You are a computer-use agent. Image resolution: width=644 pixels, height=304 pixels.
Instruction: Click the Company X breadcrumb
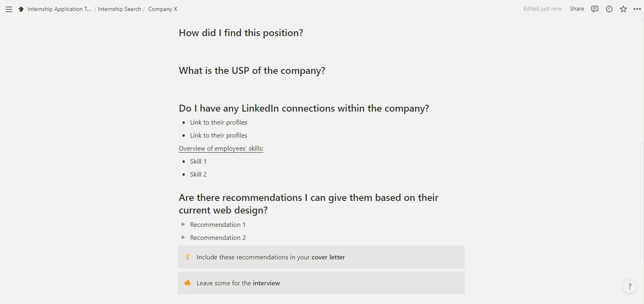[163, 9]
